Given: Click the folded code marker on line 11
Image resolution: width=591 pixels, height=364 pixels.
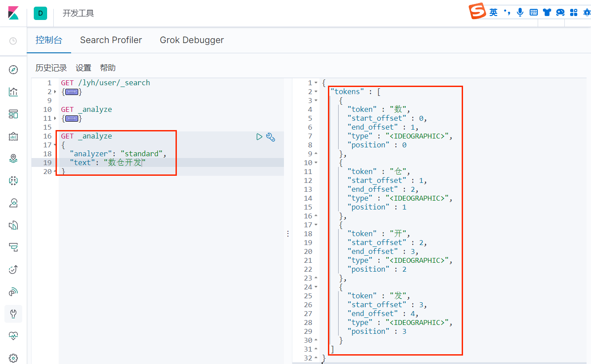Looking at the screenshot, I should tap(72, 119).
